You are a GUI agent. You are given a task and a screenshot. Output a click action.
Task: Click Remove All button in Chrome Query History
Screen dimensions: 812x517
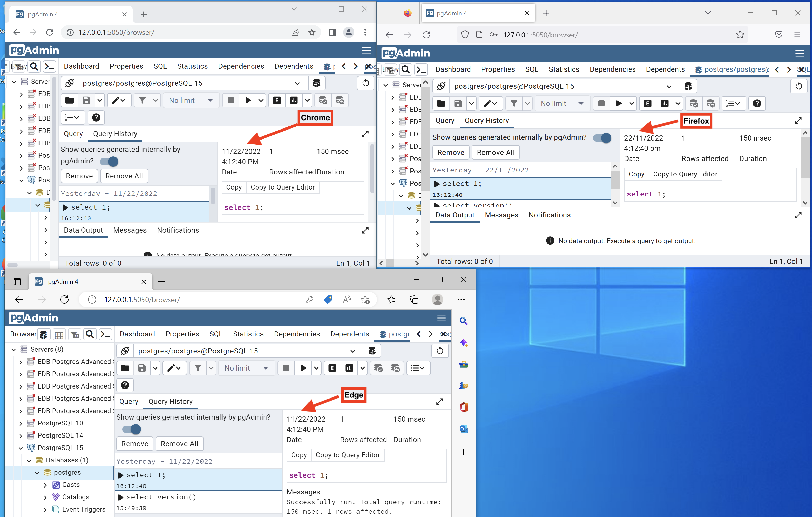tap(124, 176)
